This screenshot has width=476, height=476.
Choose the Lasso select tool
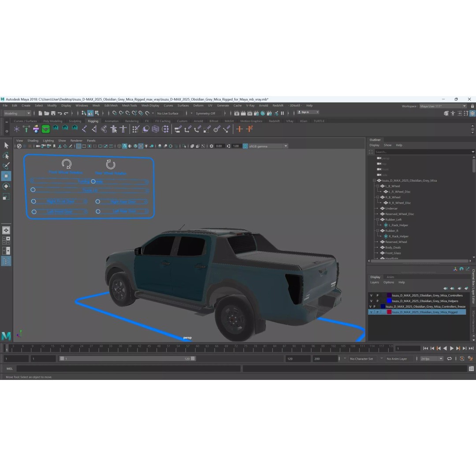point(6,156)
